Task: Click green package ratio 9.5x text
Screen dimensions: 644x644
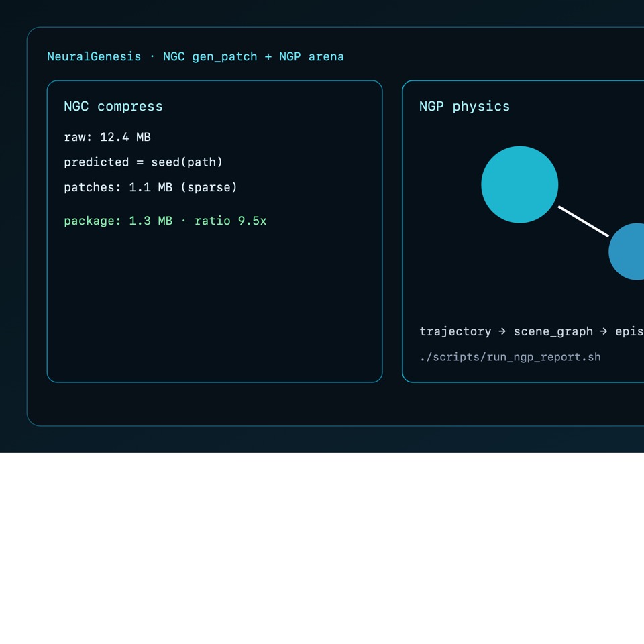Action: point(165,221)
